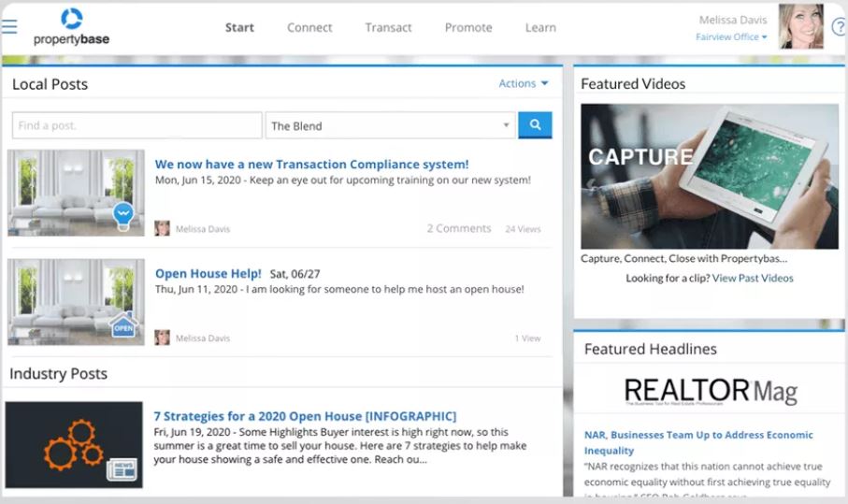Open the hamburger menu icon
848x504 pixels.
coord(9,26)
